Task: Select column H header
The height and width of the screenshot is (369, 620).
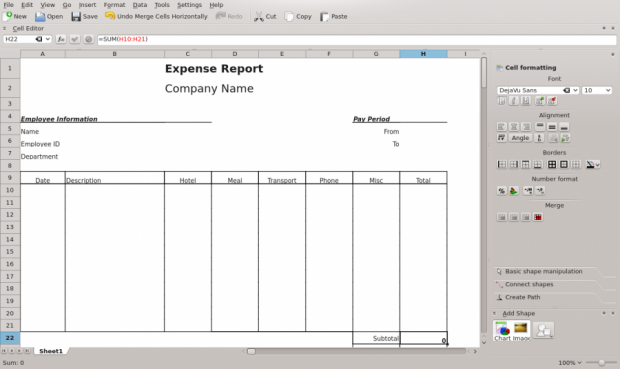Action: click(x=423, y=54)
